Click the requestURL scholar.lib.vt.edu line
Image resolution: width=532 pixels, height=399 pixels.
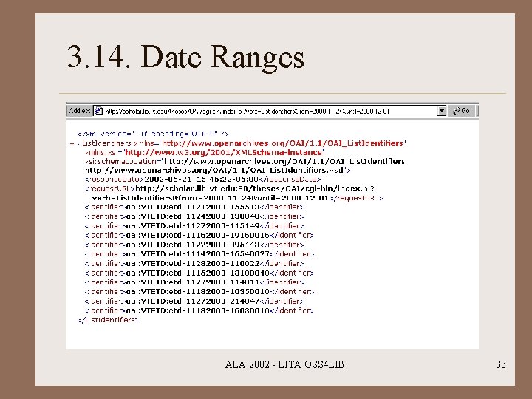pyautogui.click(x=229, y=188)
